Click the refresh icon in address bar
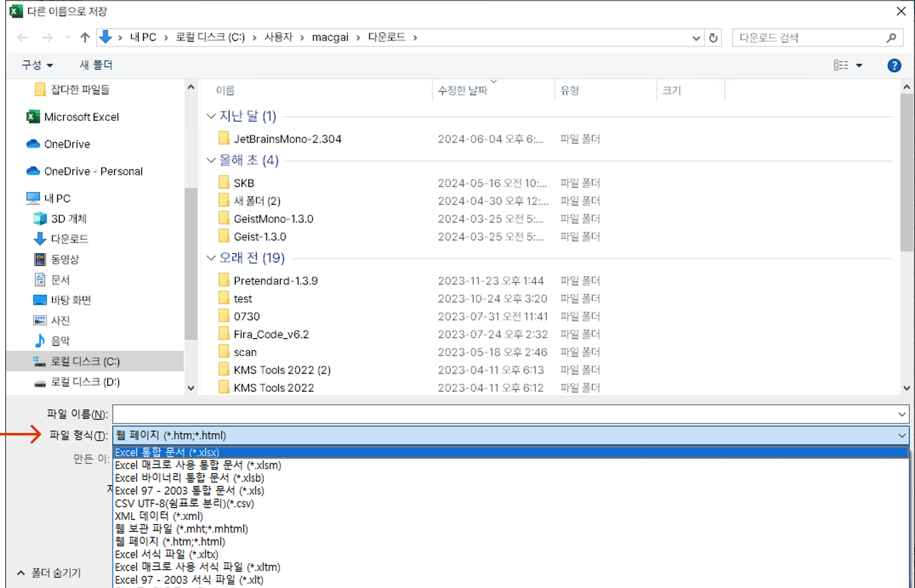This screenshot has width=915, height=588. (713, 38)
